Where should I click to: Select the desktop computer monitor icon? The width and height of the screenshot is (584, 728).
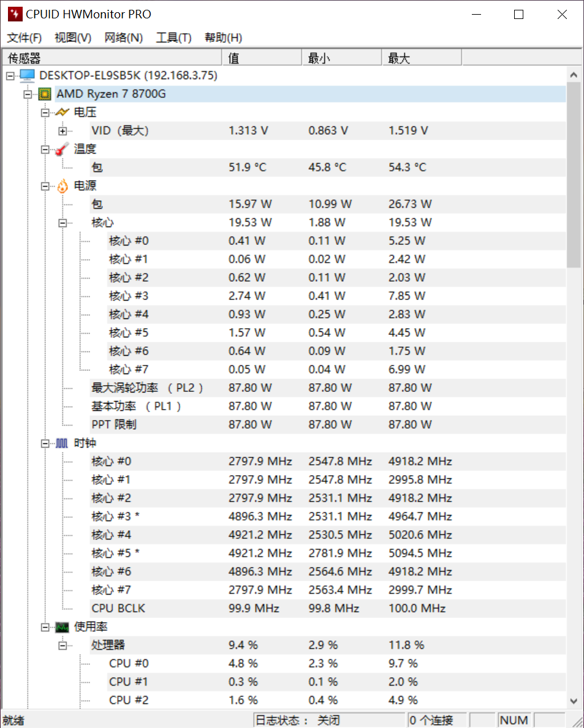(x=28, y=76)
